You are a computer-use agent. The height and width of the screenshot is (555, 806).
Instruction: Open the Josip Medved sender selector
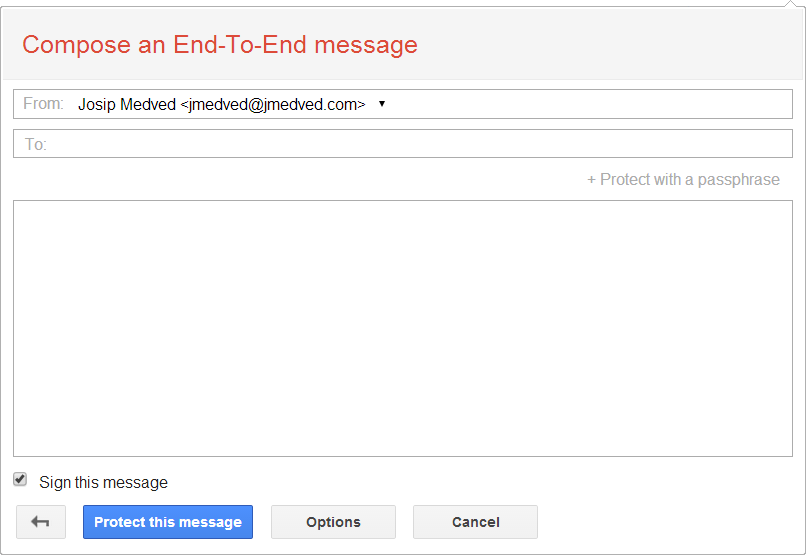tap(127, 104)
